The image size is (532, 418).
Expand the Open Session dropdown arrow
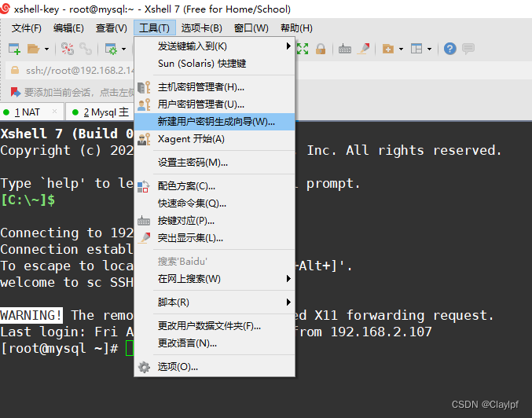click(46, 49)
